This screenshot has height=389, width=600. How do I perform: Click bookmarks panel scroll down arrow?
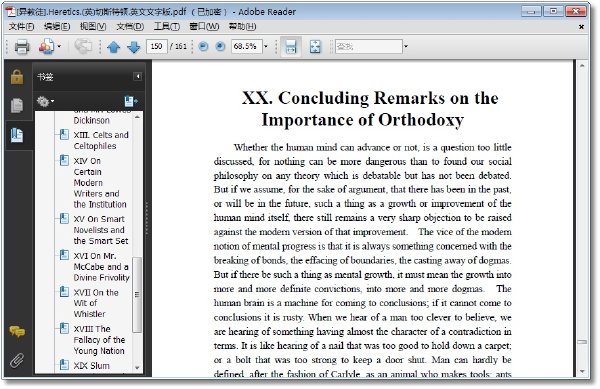click(x=137, y=368)
